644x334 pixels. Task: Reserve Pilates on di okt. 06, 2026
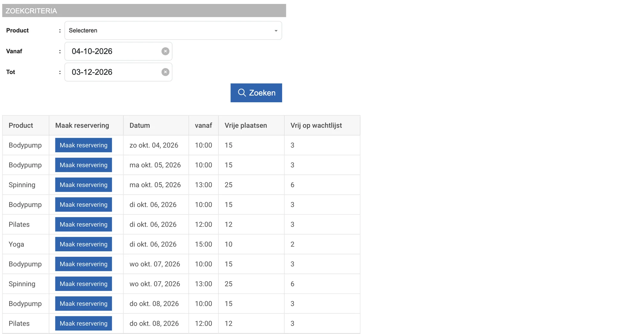click(84, 224)
